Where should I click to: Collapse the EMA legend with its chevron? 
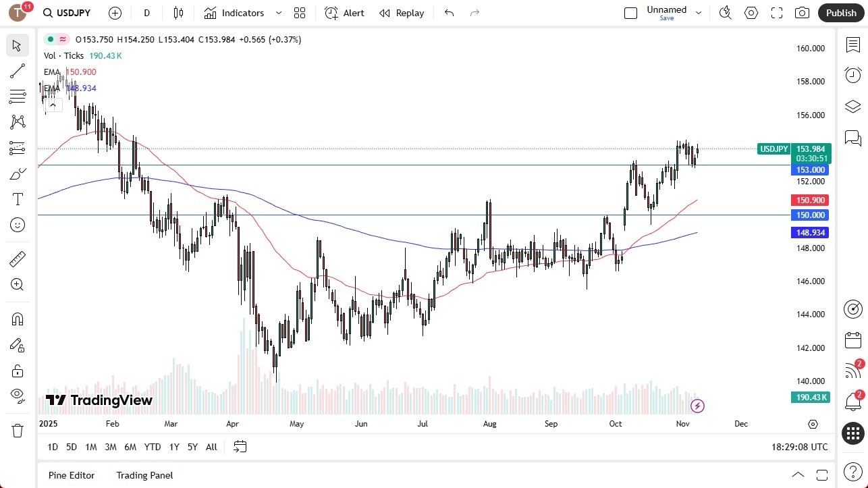pos(53,105)
